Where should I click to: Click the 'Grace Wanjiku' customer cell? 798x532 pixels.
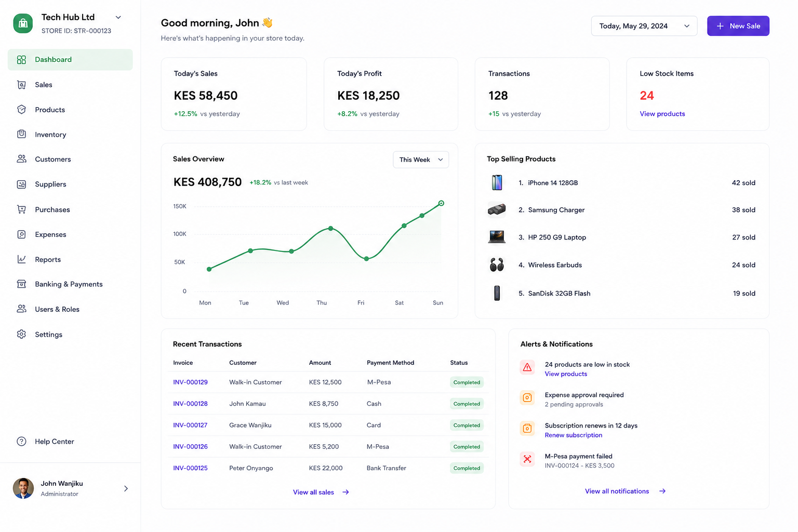coord(250,425)
